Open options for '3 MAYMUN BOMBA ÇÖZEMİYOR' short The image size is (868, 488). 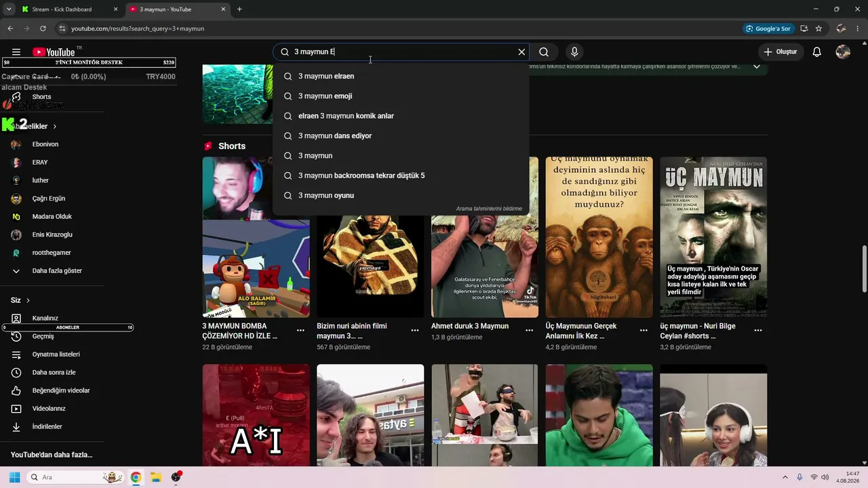click(x=300, y=330)
